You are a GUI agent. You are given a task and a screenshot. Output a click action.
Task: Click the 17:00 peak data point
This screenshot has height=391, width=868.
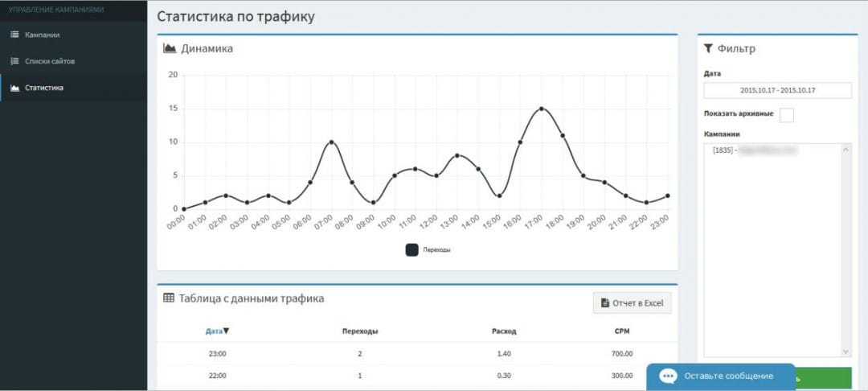click(x=542, y=109)
